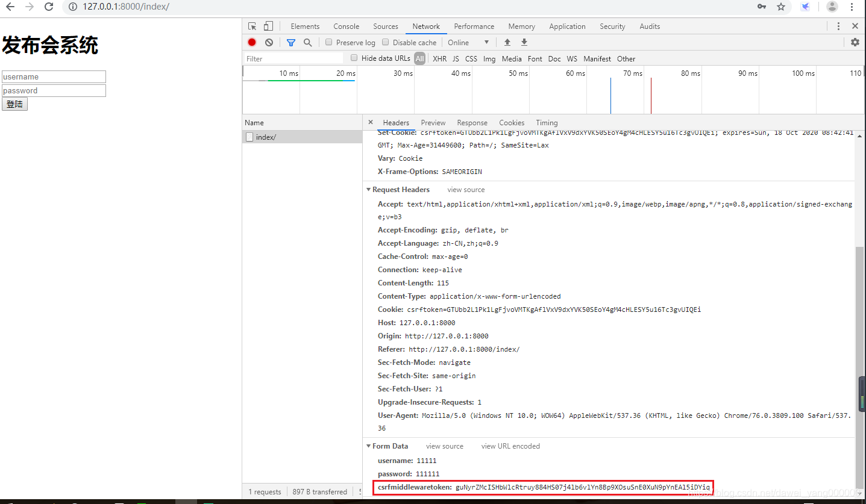Open the Chrome three-dot menu
This screenshot has height=504, width=866.
pos(852,7)
